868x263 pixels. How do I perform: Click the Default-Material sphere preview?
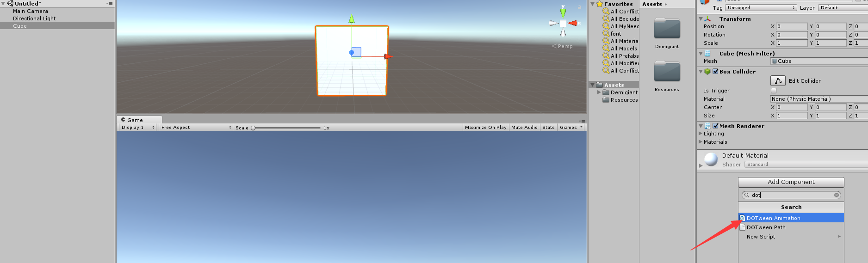[x=711, y=159]
